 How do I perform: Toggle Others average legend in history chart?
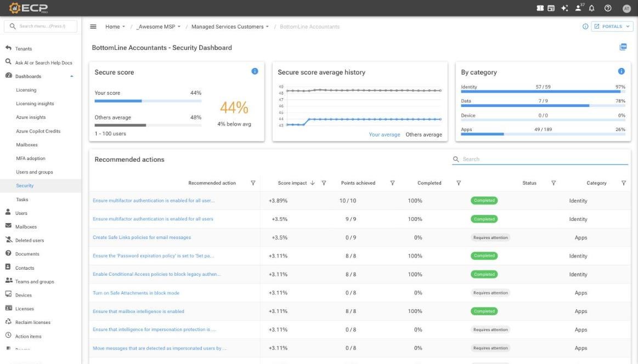[424, 135]
